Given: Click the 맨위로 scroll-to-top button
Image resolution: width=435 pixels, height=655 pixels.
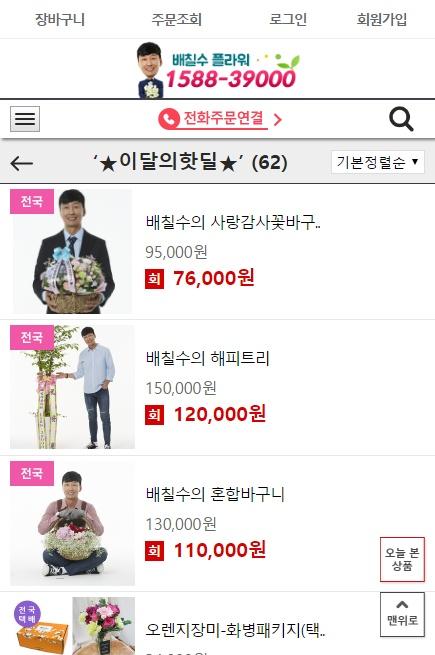Looking at the screenshot, I should 402,614.
